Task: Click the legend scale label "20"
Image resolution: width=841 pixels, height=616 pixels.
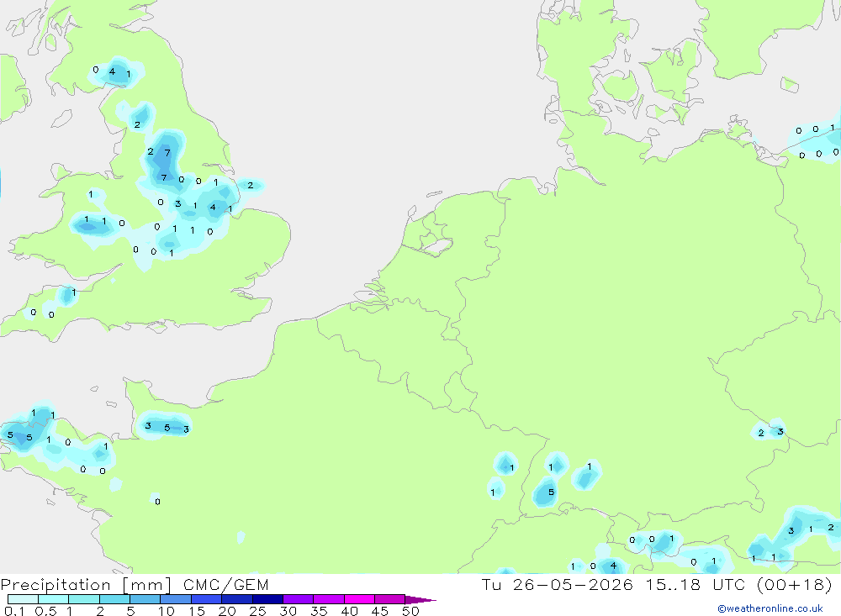Action: pos(227,611)
